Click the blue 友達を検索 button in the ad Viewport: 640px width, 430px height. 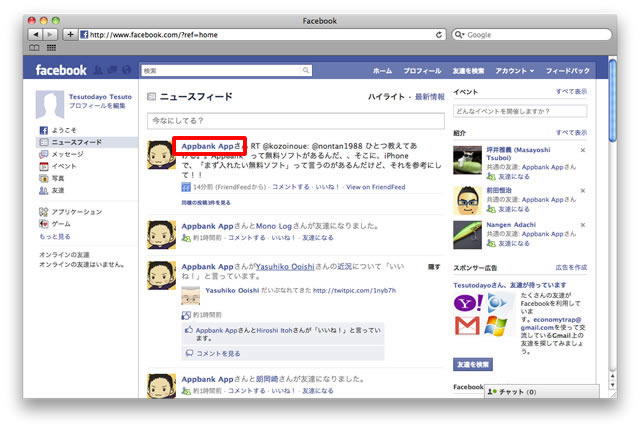pyautogui.click(x=473, y=364)
